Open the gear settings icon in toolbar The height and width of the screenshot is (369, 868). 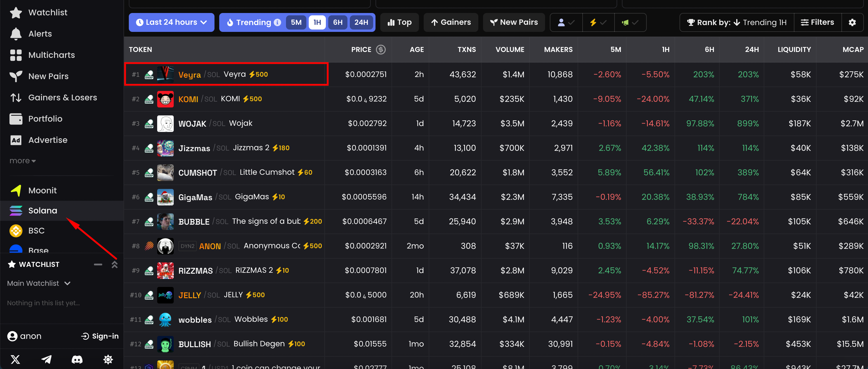coord(852,22)
